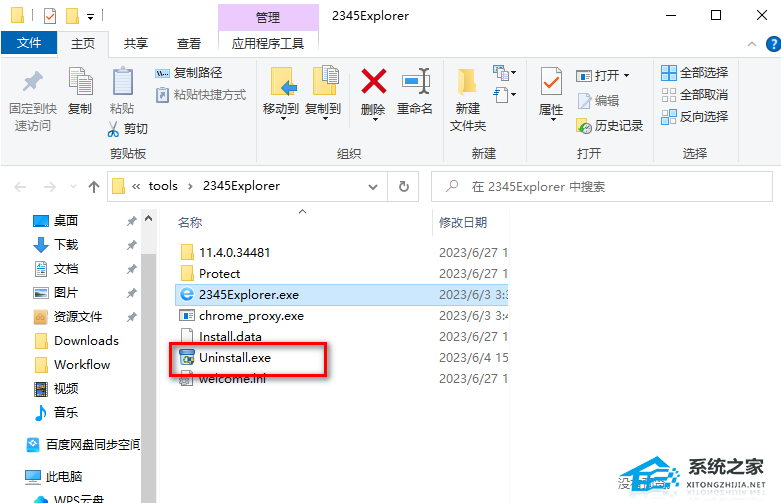
Task: Open the File (文件) menu tab
Action: click(29, 43)
